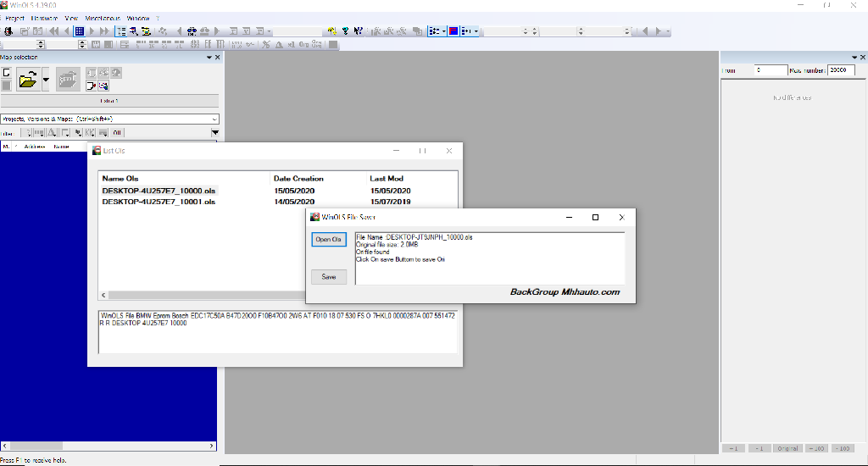Open the ? help menu
Viewport: 868px width, 466px height.
[x=158, y=19]
